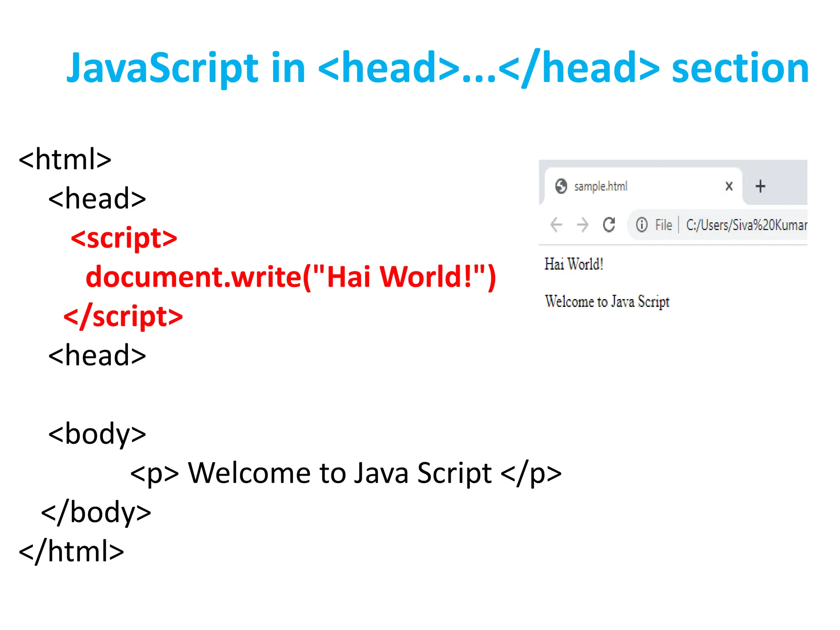Image resolution: width=840 pixels, height=630 pixels.
Task: Click the '<p> Welcome to Java Script </p>' line
Action: pyautogui.click(x=346, y=474)
